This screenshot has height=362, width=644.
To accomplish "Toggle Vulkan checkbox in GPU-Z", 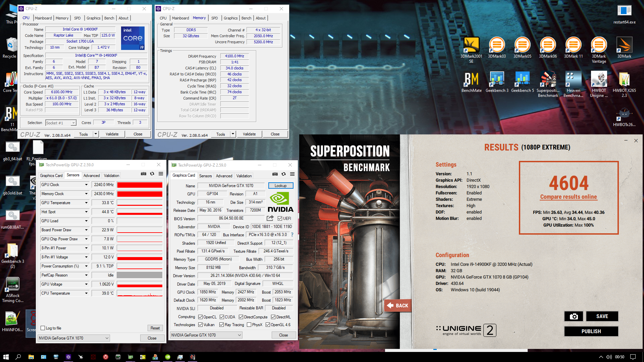I will pyautogui.click(x=200, y=325).
